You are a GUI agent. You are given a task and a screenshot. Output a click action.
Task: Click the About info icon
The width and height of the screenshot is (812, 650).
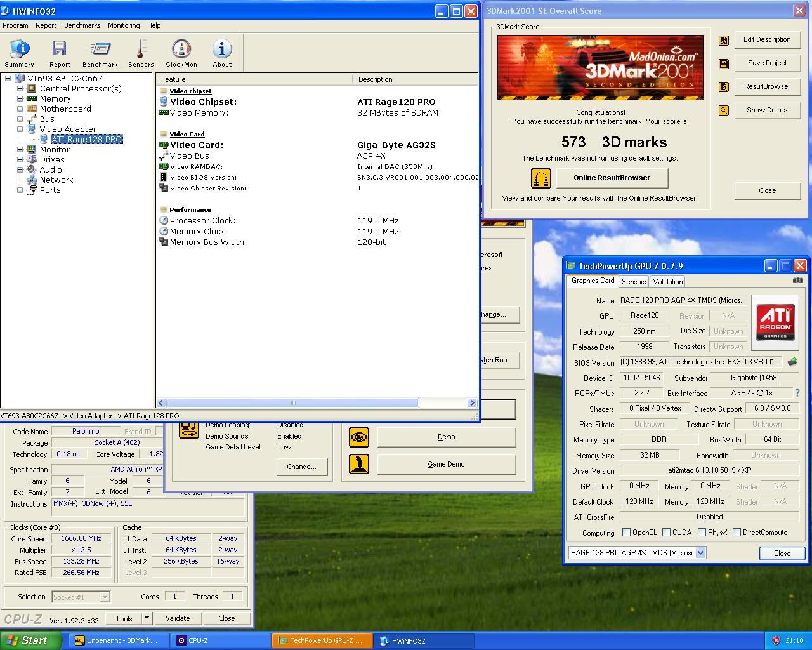(x=222, y=53)
